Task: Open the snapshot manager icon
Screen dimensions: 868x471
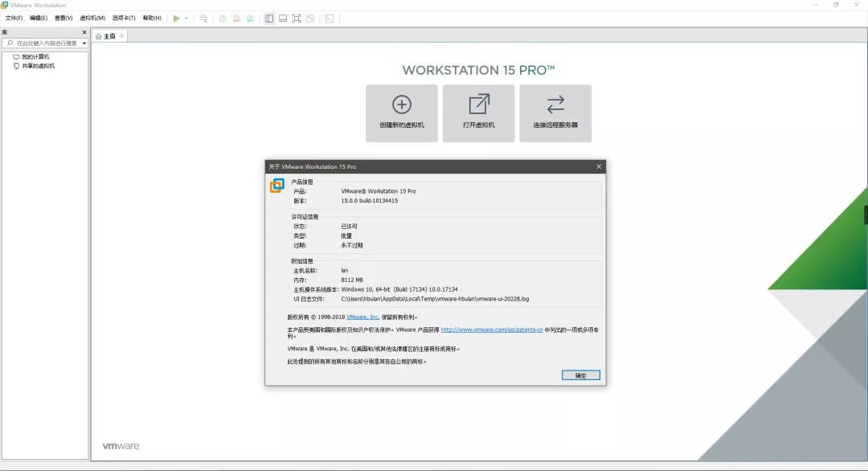Action: (250, 18)
